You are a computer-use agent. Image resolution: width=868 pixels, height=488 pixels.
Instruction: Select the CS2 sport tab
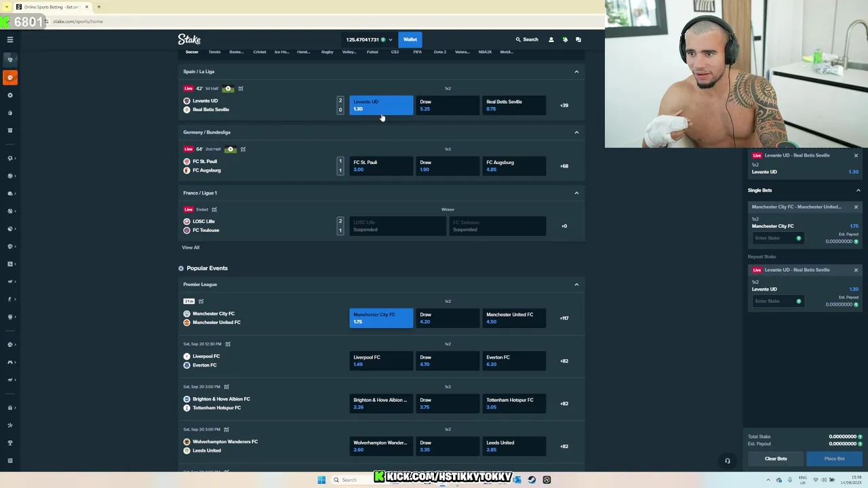(x=395, y=52)
